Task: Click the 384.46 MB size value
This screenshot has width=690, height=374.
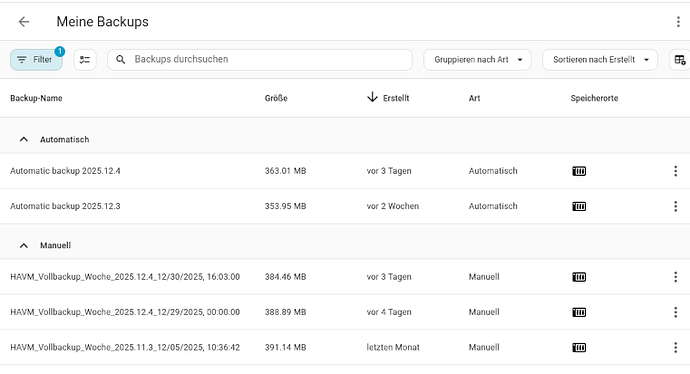Action: 285,277
